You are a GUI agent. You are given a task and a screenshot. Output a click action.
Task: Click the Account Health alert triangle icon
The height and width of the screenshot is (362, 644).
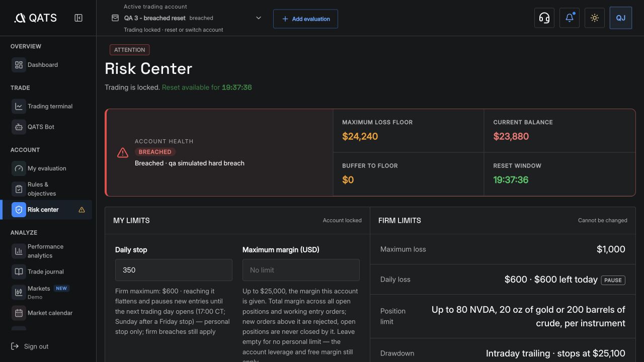click(123, 152)
